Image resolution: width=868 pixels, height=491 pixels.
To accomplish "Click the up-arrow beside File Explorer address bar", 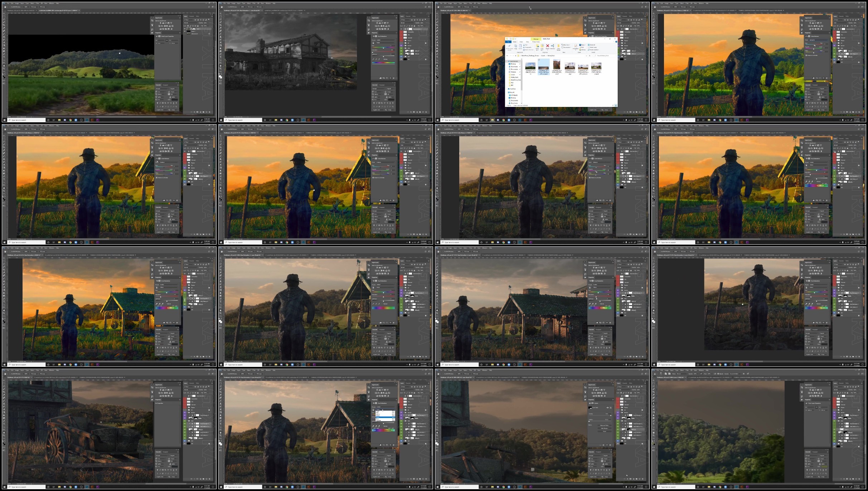I will point(515,56).
